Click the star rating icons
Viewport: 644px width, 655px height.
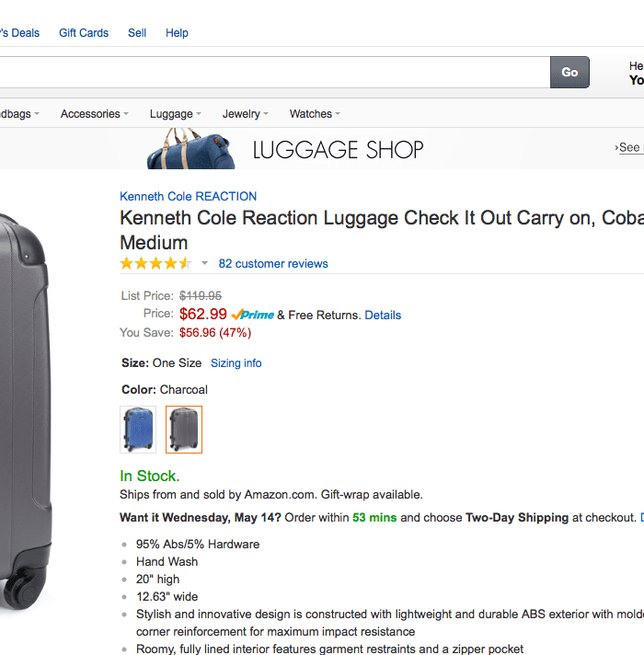155,263
